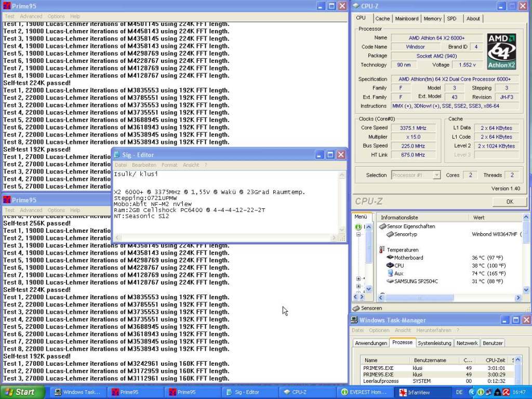532x399 pixels.
Task: Open the Memory tab in CPU-Z
Action: point(432,19)
